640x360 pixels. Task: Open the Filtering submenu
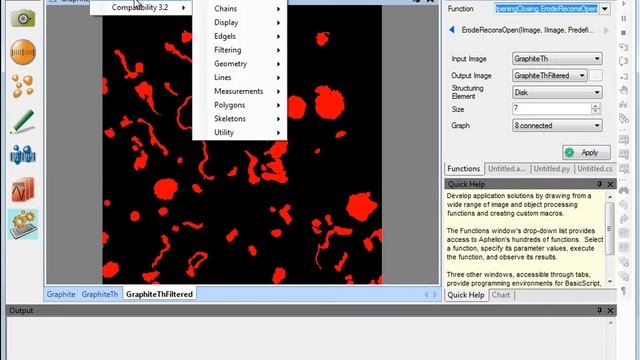(240, 50)
